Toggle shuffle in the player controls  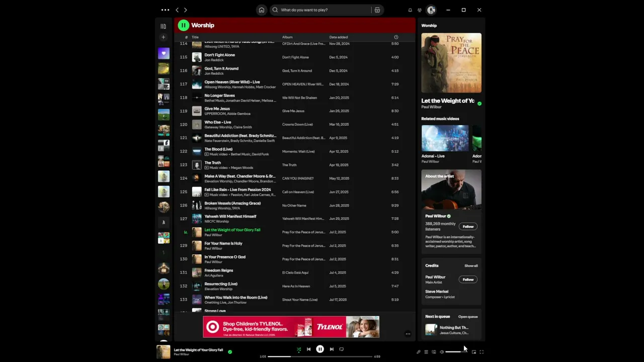pos(298,349)
